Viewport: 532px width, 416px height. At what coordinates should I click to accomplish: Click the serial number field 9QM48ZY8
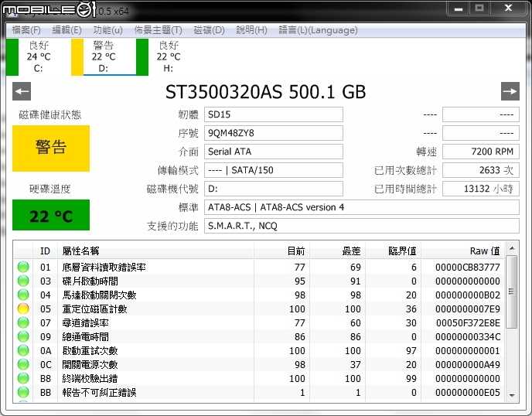click(x=274, y=133)
